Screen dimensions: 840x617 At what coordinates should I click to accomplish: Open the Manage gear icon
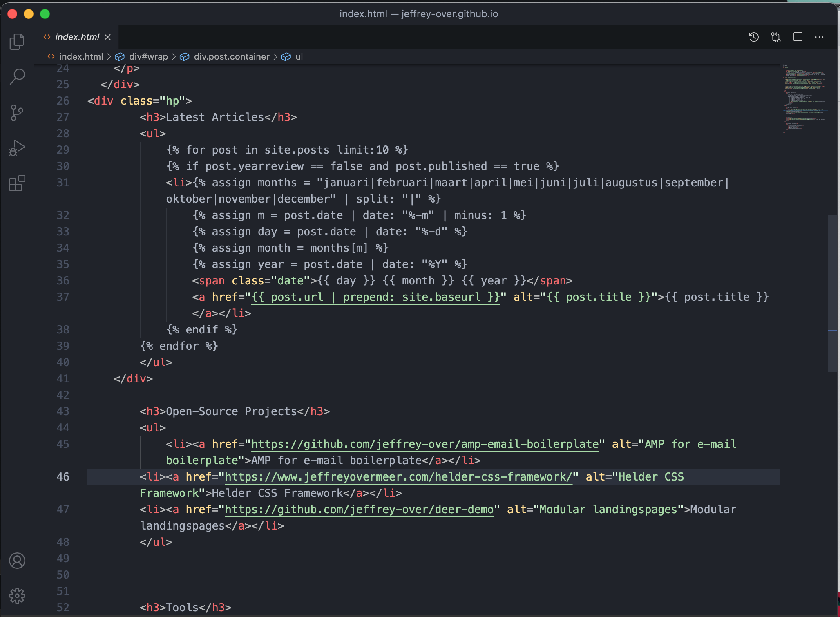tap(17, 596)
